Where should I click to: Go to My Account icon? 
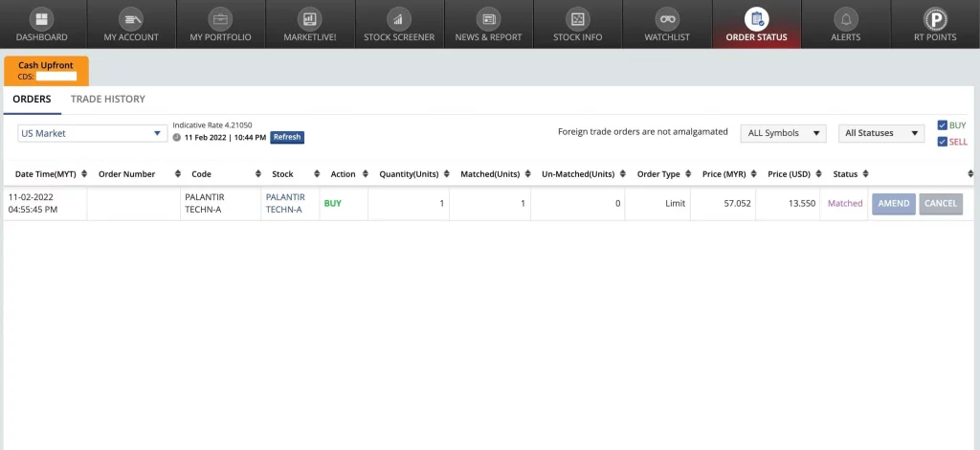point(131,19)
